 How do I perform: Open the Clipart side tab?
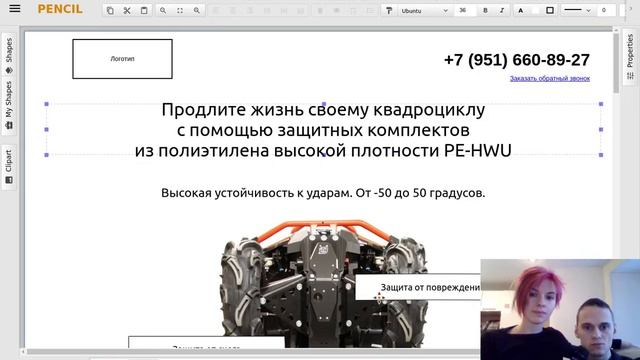click(9, 167)
